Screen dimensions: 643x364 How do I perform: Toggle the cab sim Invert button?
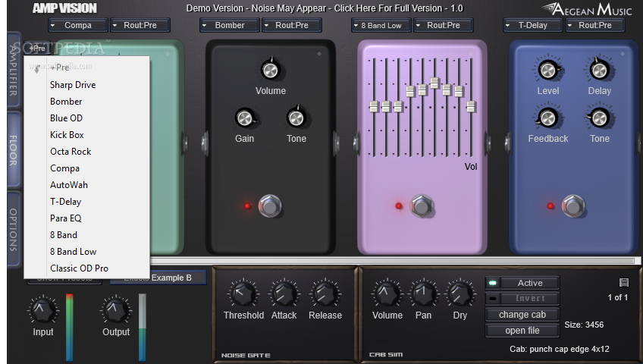click(522, 299)
